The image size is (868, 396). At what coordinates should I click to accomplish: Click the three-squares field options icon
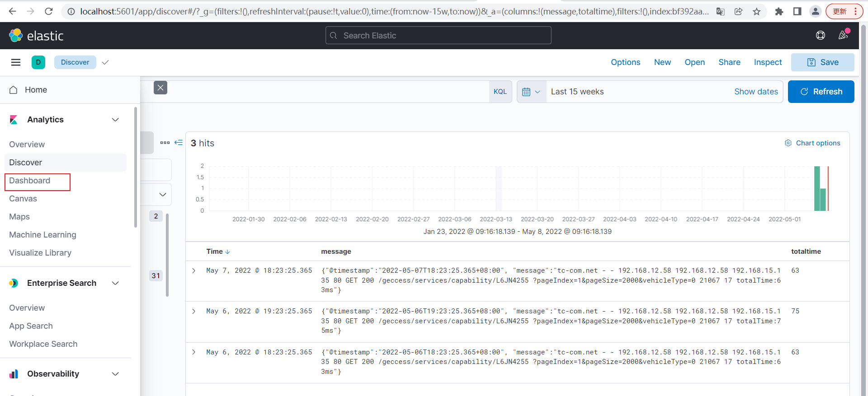pyautogui.click(x=165, y=143)
